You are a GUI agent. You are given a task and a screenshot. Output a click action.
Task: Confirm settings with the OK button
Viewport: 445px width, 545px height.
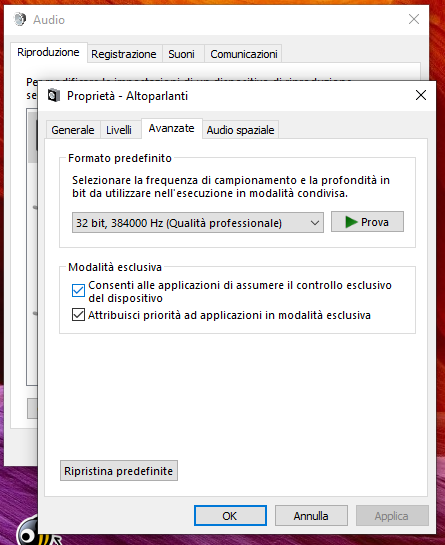point(230,515)
